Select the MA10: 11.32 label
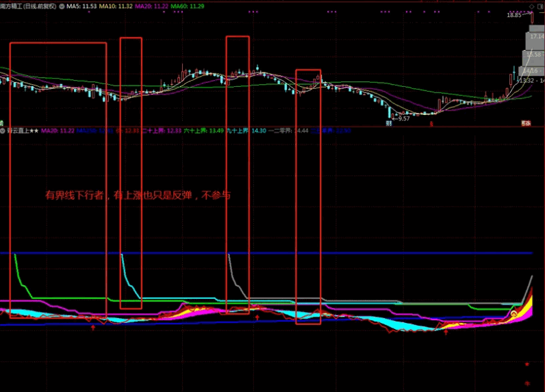 point(116,6)
